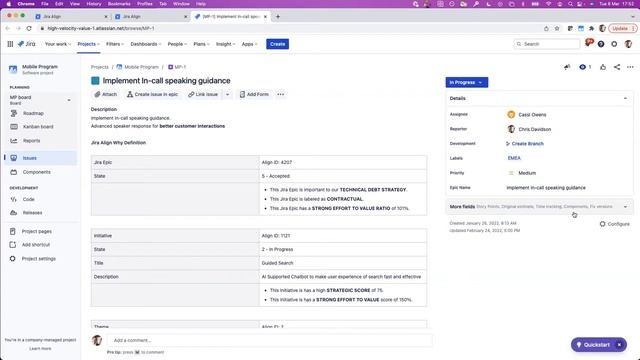Open the help question mark icon
640x360 pixels.
tap(601, 44)
